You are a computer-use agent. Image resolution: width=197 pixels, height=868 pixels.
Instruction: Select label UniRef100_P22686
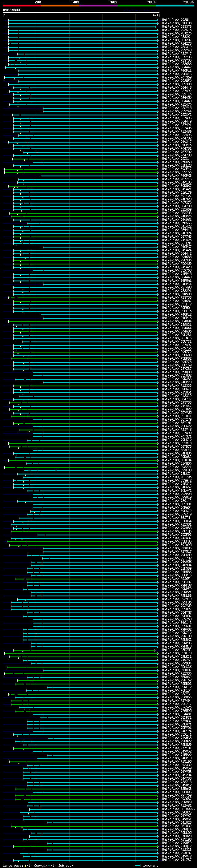click(176, 64)
